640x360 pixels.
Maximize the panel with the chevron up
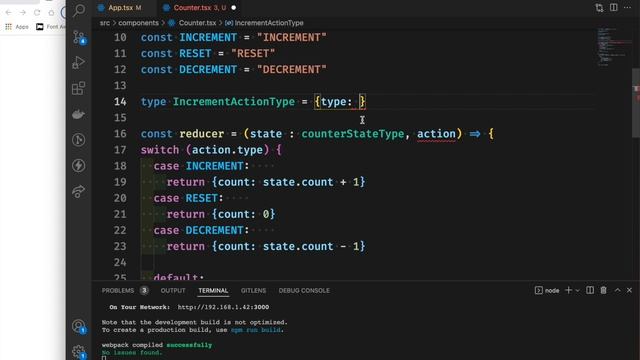618,290
